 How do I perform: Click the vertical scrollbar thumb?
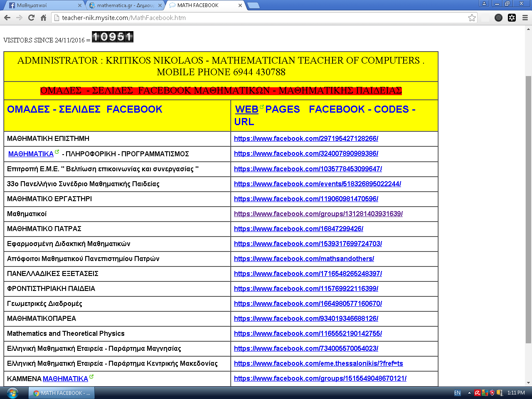point(529,209)
